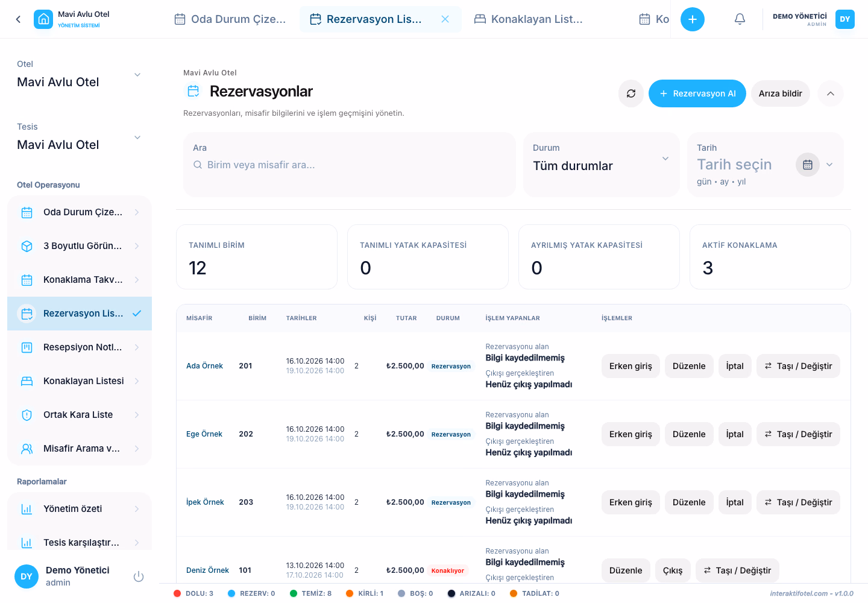This screenshot has width=868, height=603.
Task: Click the Arıza bildir button
Action: 780,93
